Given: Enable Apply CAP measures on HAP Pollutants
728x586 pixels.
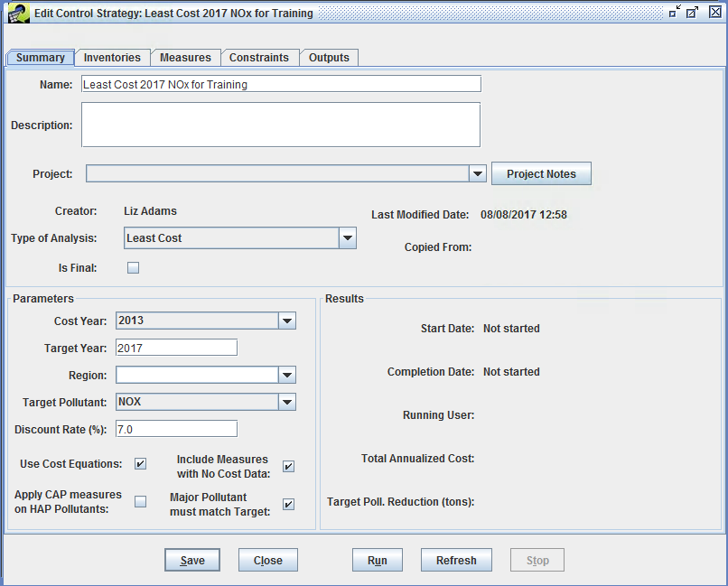Looking at the screenshot, I should (x=140, y=501).
